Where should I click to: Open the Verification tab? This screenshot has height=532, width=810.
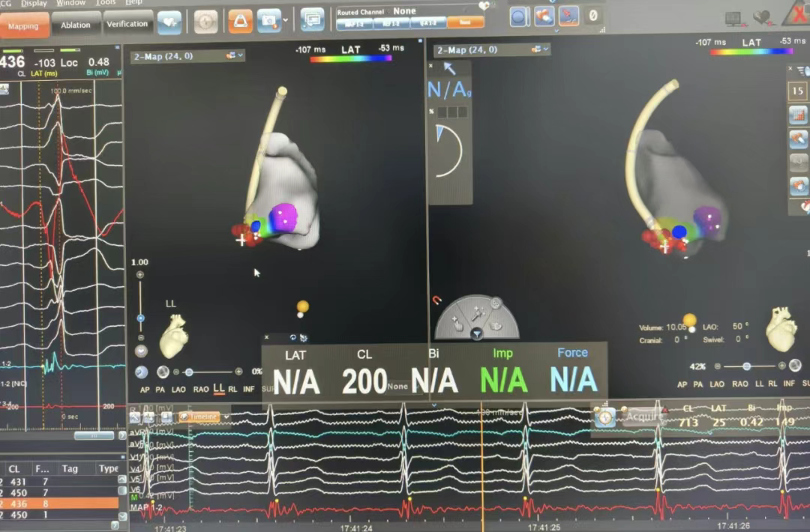pos(127,24)
